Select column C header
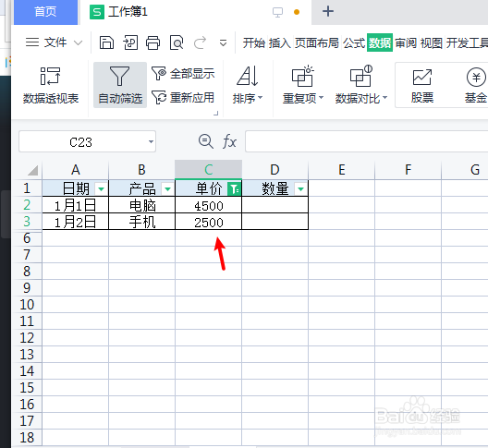 (209, 170)
